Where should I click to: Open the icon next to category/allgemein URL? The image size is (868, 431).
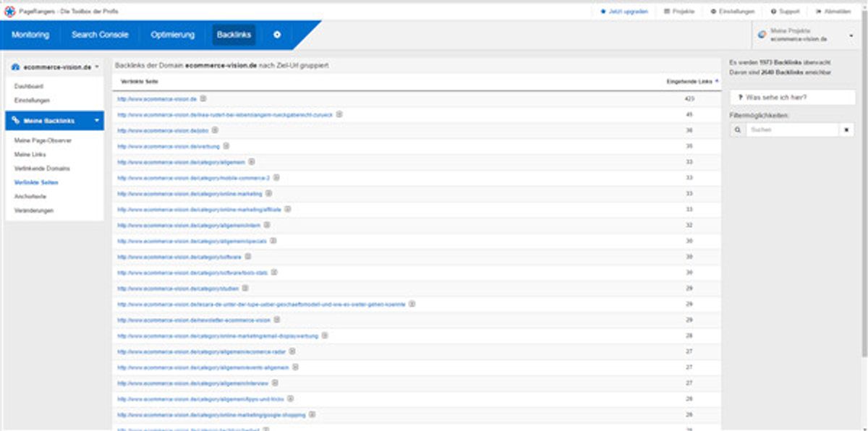click(x=252, y=162)
